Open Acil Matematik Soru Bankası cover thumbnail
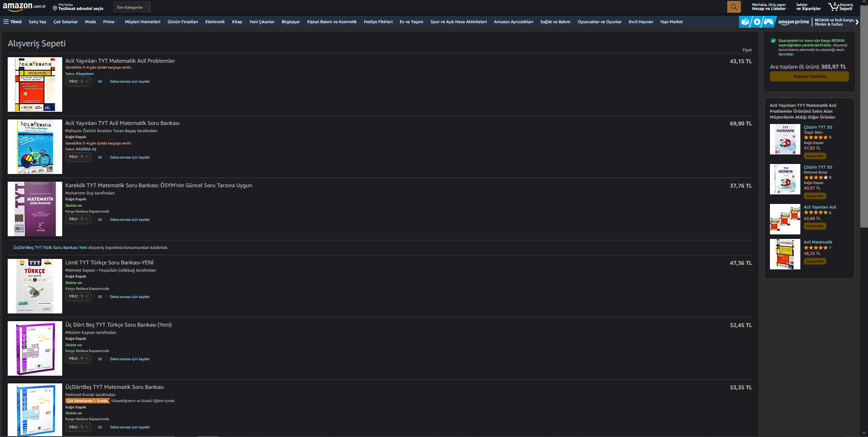 [x=35, y=147]
